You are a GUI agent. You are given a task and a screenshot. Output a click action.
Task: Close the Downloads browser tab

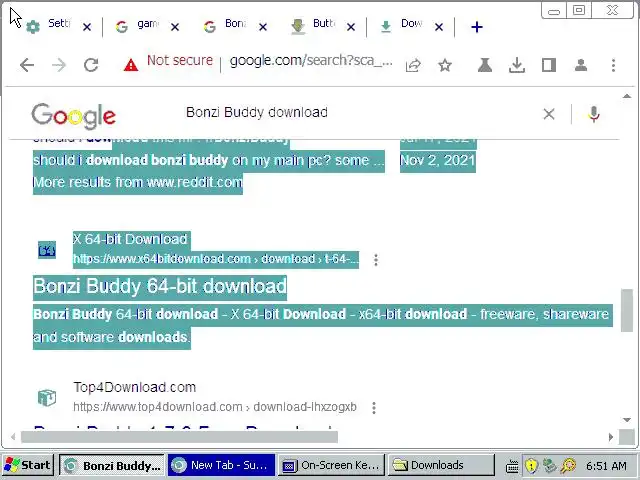(x=439, y=27)
